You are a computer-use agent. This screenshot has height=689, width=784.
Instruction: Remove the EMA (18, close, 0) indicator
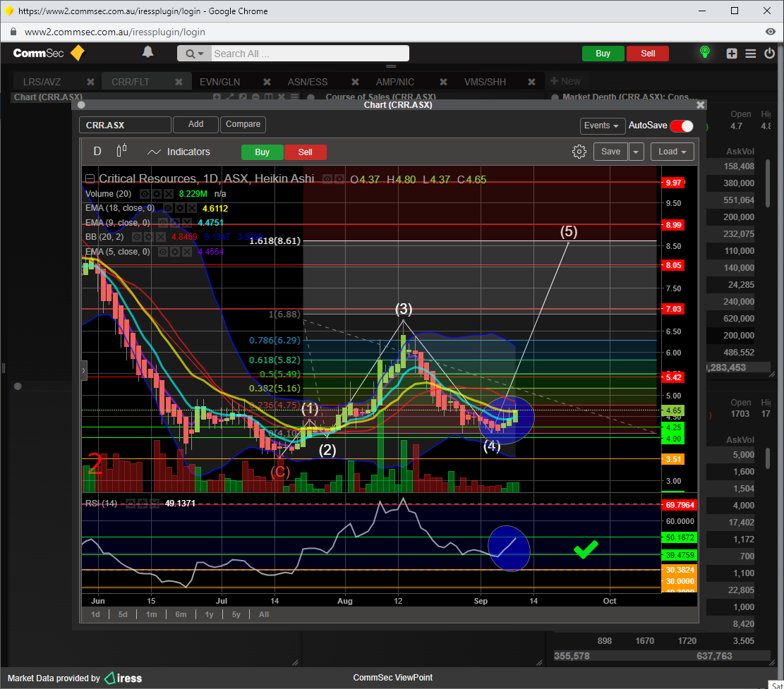(192, 209)
